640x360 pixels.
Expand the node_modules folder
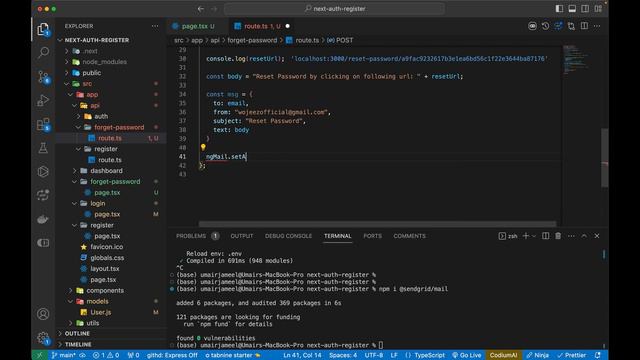coord(104,62)
